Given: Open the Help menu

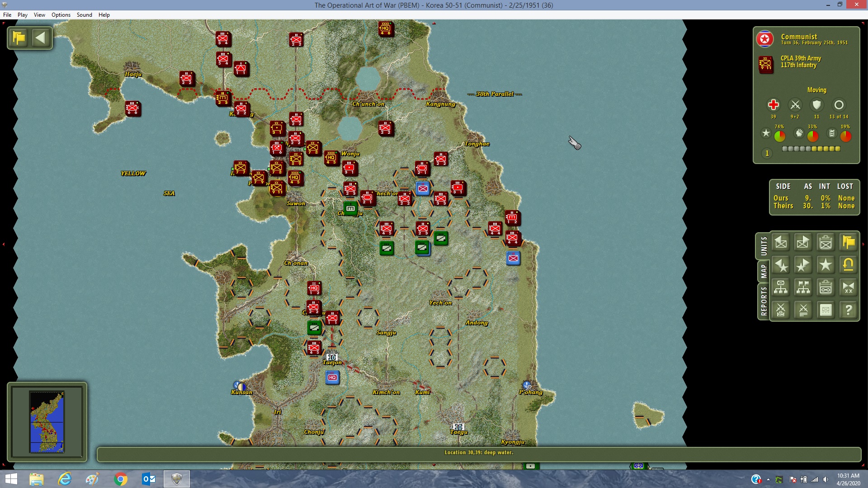Looking at the screenshot, I should click(x=104, y=15).
